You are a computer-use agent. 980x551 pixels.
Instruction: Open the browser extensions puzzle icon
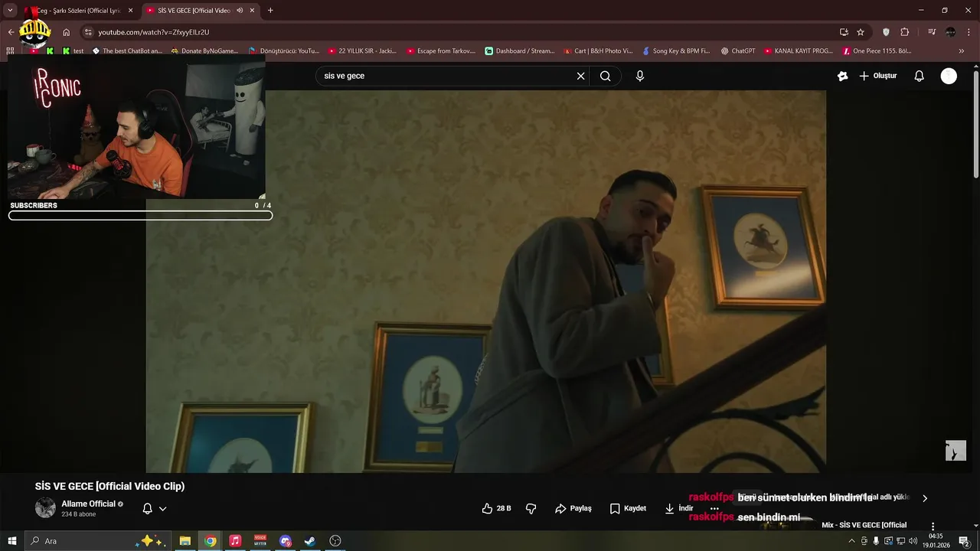[x=904, y=32]
